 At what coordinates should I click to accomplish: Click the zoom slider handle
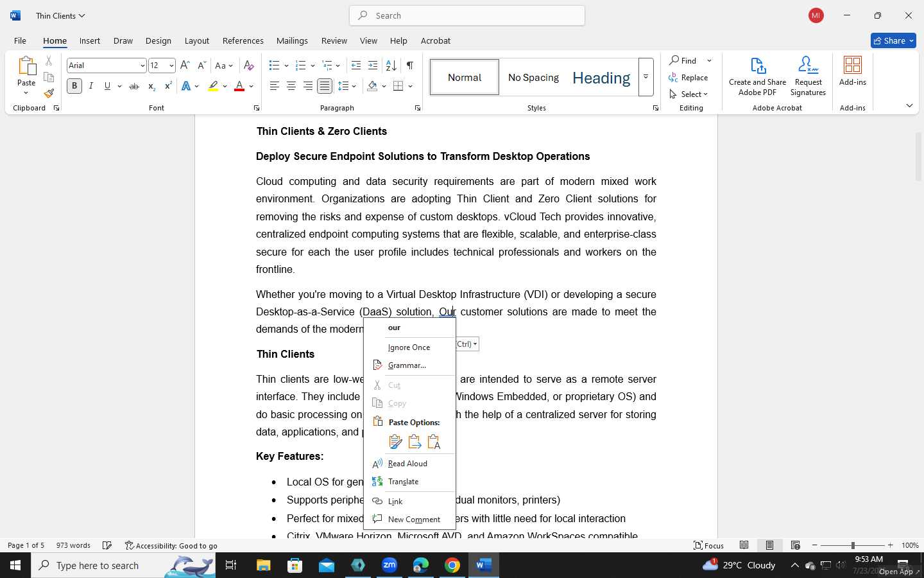pyautogui.click(x=853, y=545)
